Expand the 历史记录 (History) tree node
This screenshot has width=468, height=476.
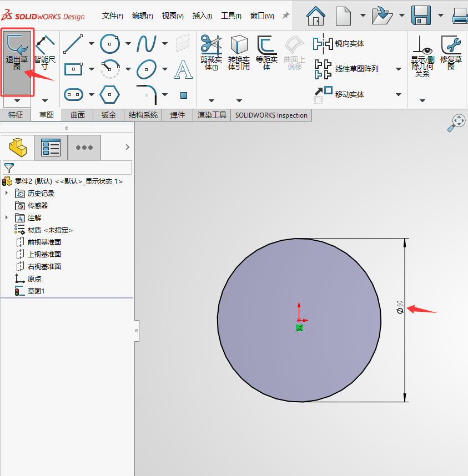coord(7,193)
